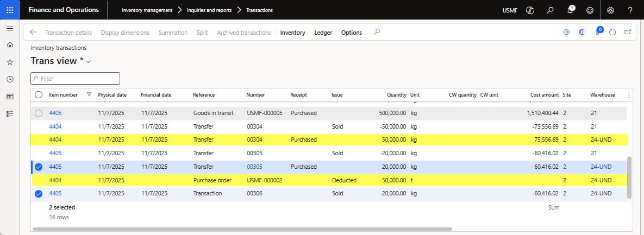Click Inventory management breadcrumb
644x235 pixels.
(x=147, y=10)
